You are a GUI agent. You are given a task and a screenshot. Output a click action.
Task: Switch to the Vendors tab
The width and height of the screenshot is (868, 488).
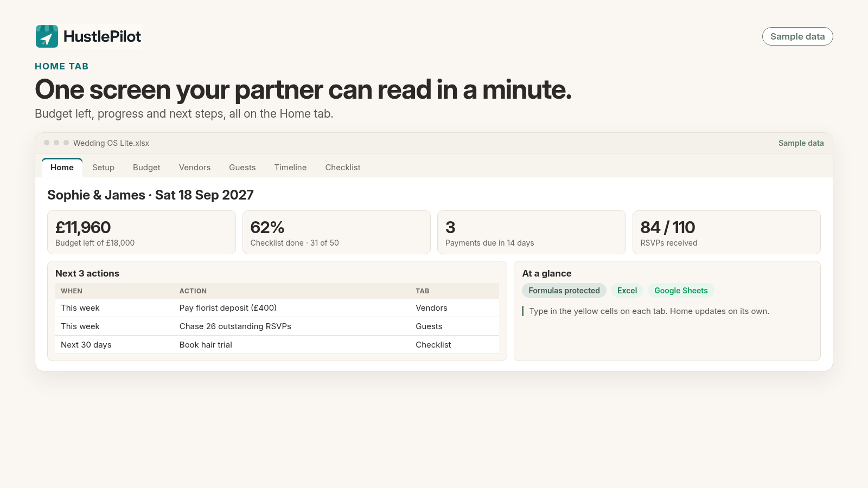(x=195, y=168)
